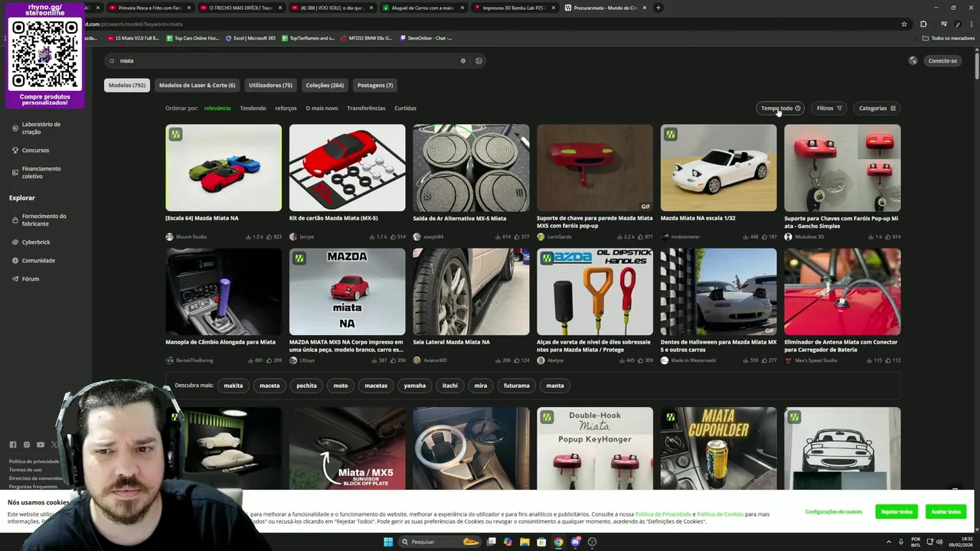Click the Conecte-se login button
This screenshot has width=980, height=551.
pyautogui.click(x=942, y=60)
